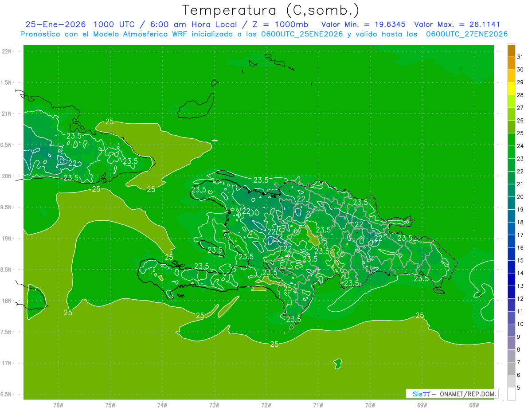The width and height of the screenshot is (532, 411).
Task: Click the "72W" longitude axis label
Action: pyautogui.click(x=266, y=405)
